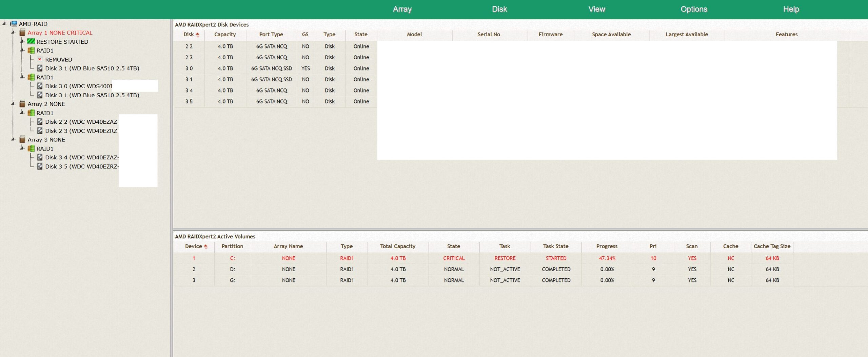Select Disk 3 4 in the tree

click(81, 157)
